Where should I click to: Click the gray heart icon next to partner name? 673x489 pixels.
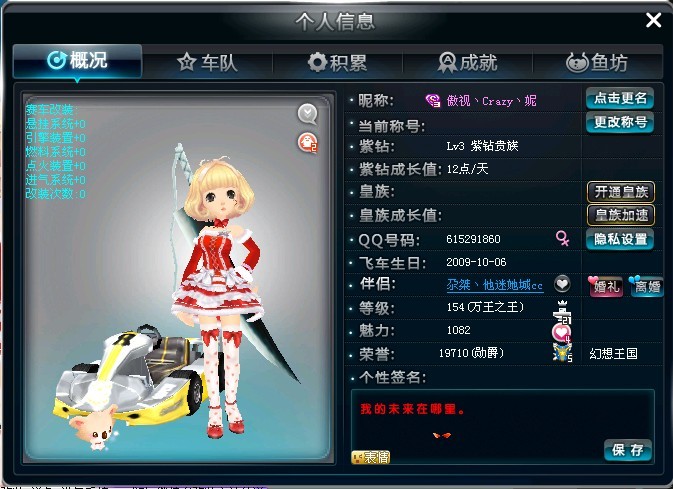pos(562,284)
